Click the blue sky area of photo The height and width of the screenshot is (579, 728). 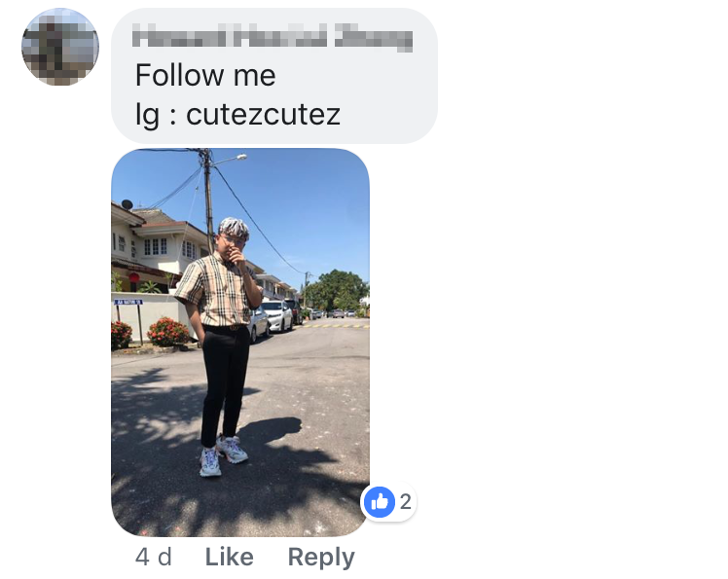[x=307, y=204]
